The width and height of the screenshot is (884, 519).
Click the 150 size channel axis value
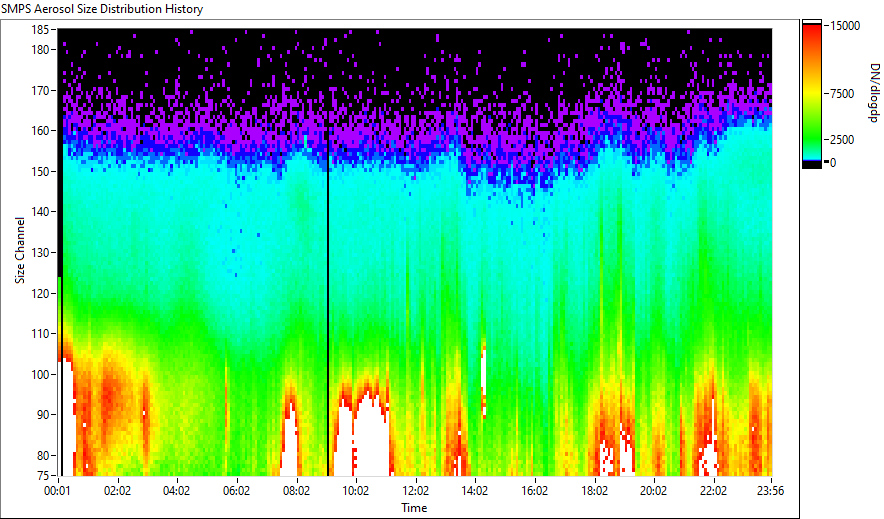[x=41, y=171]
